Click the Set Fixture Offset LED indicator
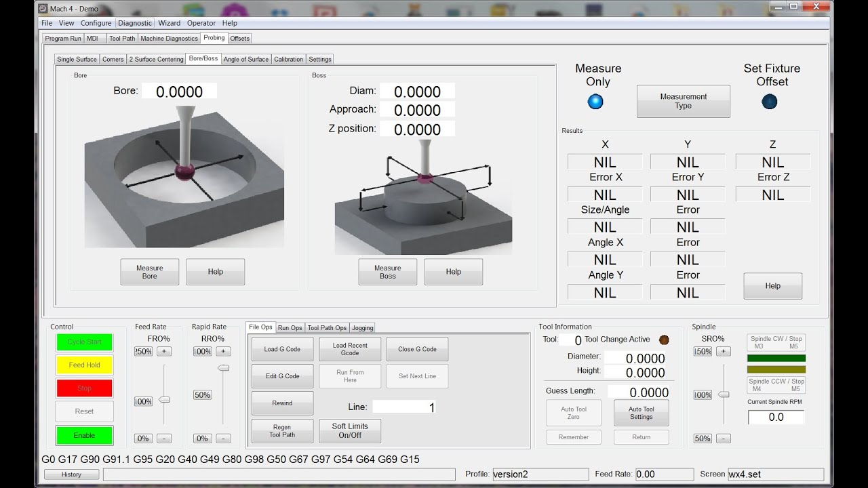The image size is (868, 488). (770, 102)
